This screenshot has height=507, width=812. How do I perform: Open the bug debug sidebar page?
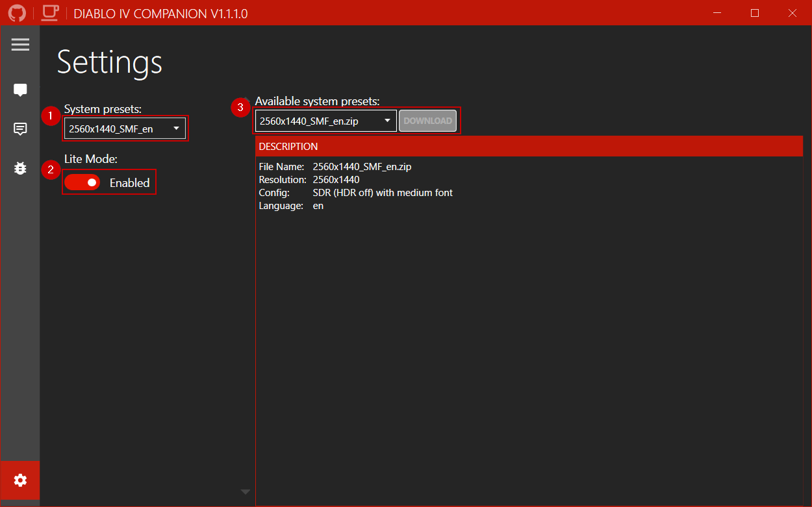(20, 168)
